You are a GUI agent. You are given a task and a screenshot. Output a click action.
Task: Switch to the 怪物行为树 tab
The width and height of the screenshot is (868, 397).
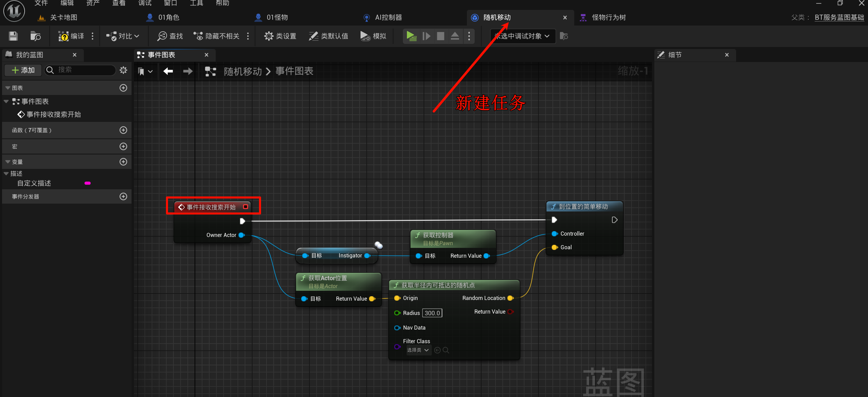pos(608,17)
